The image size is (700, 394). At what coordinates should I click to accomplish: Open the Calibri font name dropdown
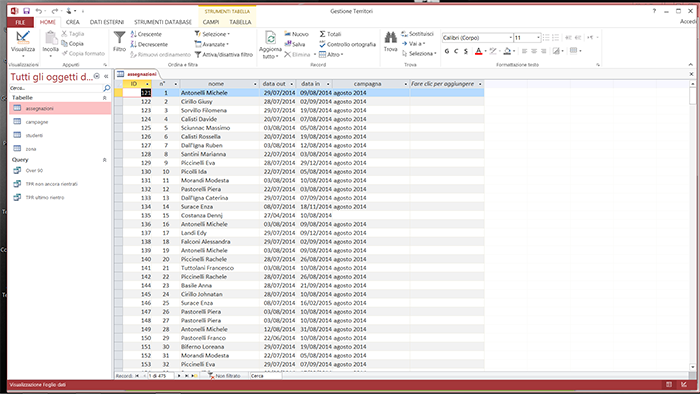[x=510, y=38]
